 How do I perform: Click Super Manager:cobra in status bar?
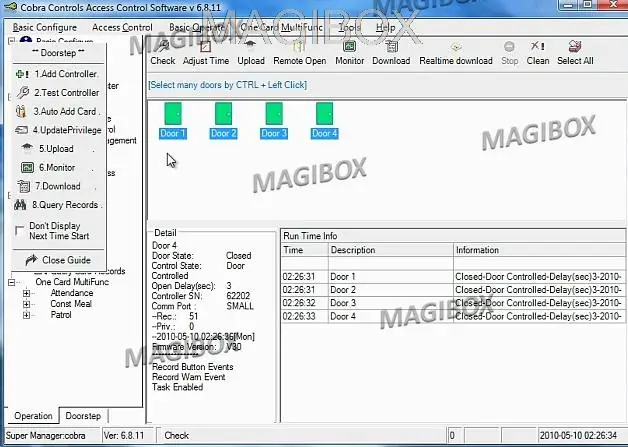pyautogui.click(x=45, y=436)
